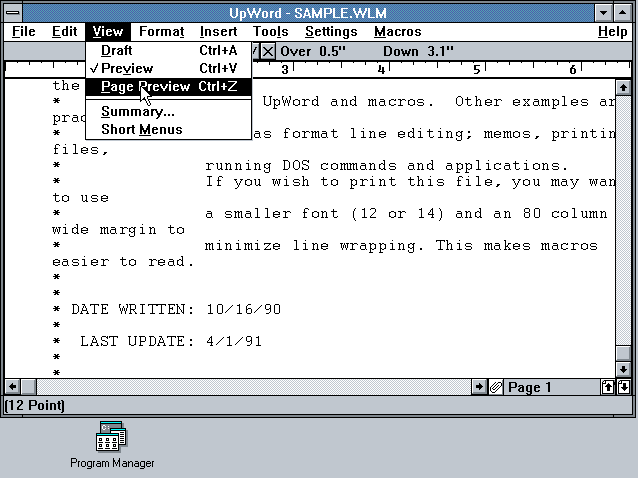Click horizontal scrollbar right arrow
The height and width of the screenshot is (478, 638).
(x=479, y=386)
